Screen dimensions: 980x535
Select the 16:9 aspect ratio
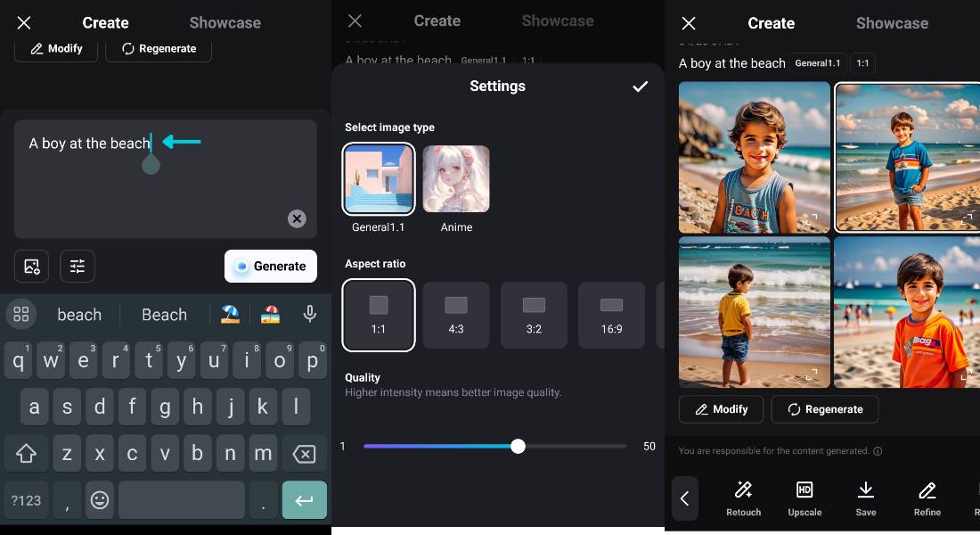click(611, 315)
